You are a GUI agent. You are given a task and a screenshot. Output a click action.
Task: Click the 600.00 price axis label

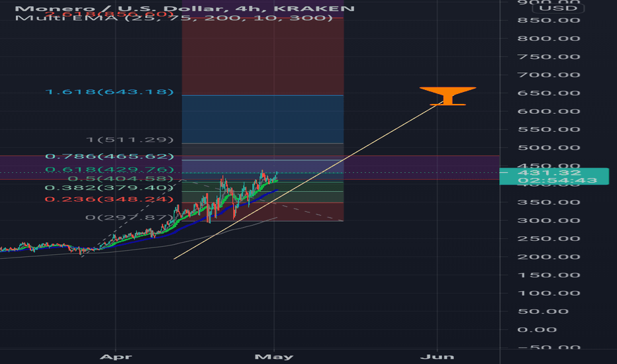pos(549,111)
